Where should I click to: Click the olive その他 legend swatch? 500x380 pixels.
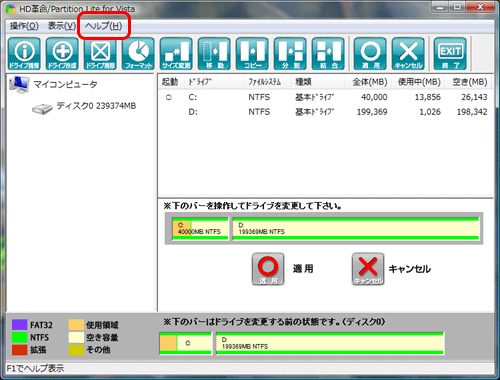coord(76,350)
